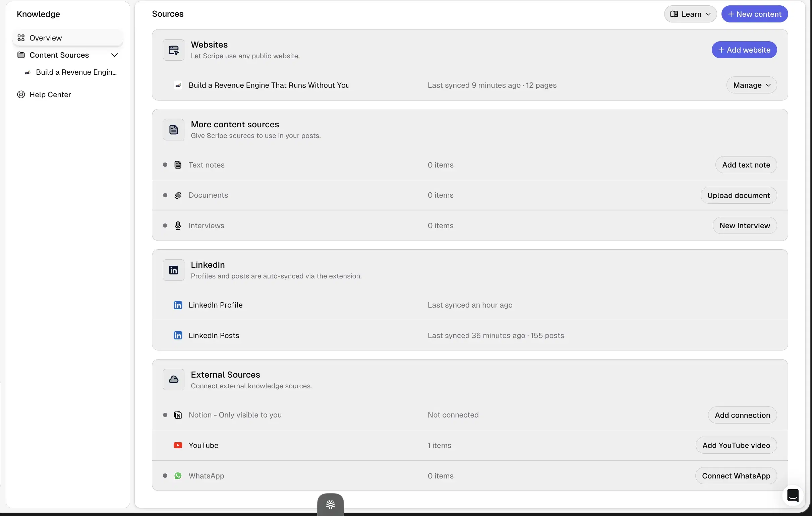Viewport: 812px width, 516px height.
Task: Click the book icon in the Learn button
Action: pos(674,14)
